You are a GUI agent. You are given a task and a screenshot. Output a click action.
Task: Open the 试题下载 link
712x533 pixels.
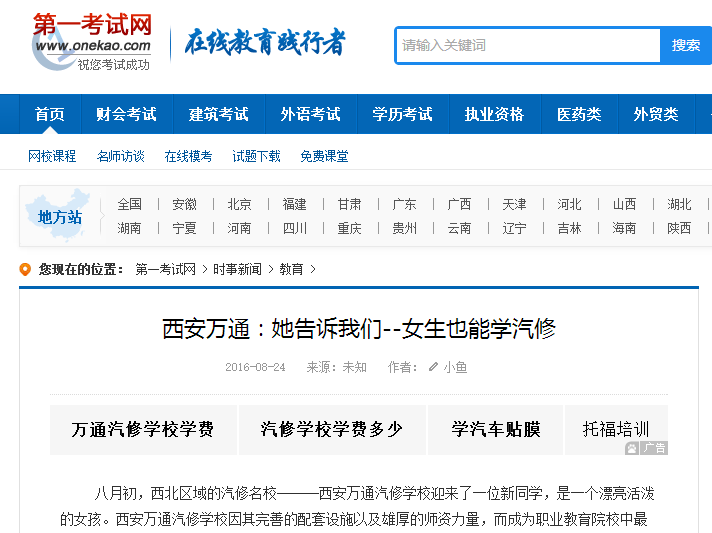click(x=256, y=156)
